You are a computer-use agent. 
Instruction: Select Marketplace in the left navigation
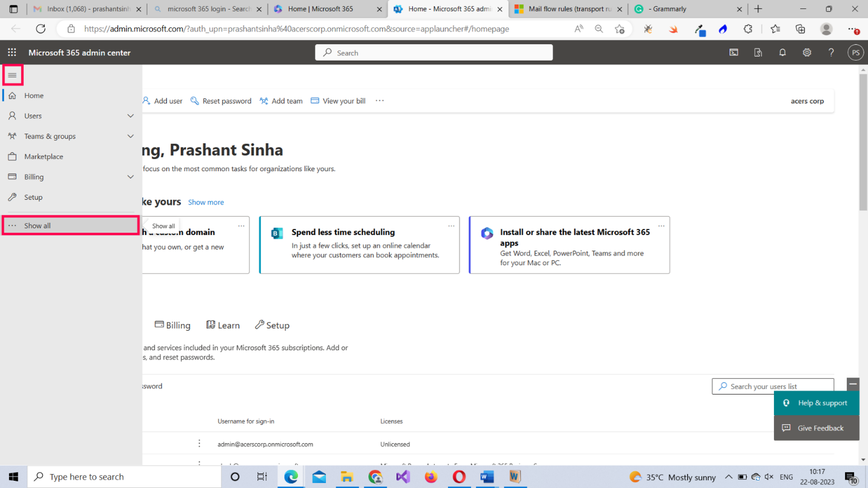click(x=44, y=157)
